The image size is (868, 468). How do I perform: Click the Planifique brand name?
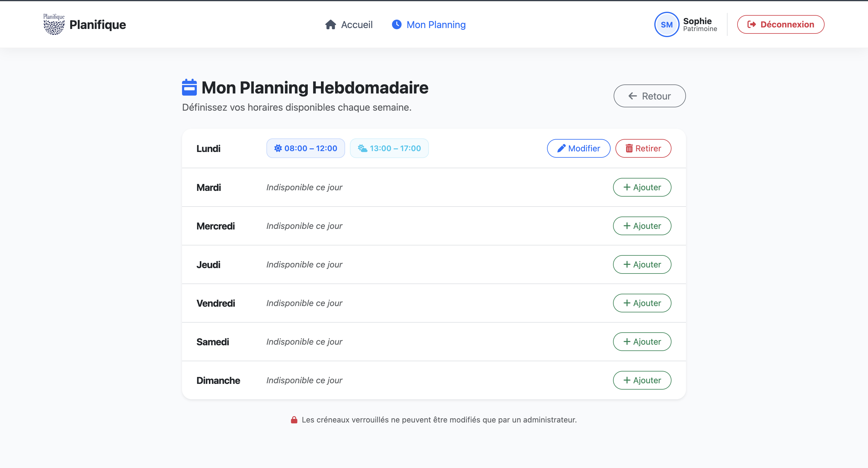(x=97, y=25)
